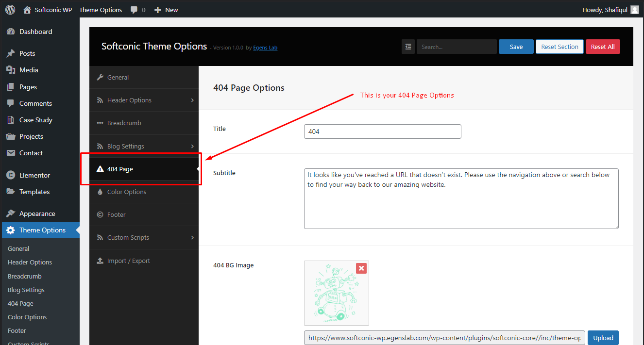Open Header Options in the WordPress submenu
Screen dimensions: 644x345
pos(30,262)
